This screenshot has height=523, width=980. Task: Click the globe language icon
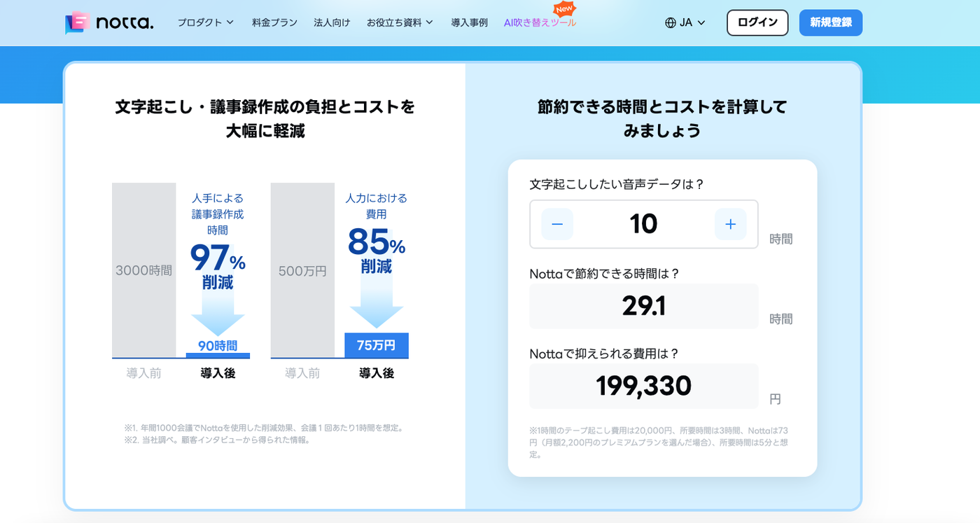pyautogui.click(x=670, y=22)
